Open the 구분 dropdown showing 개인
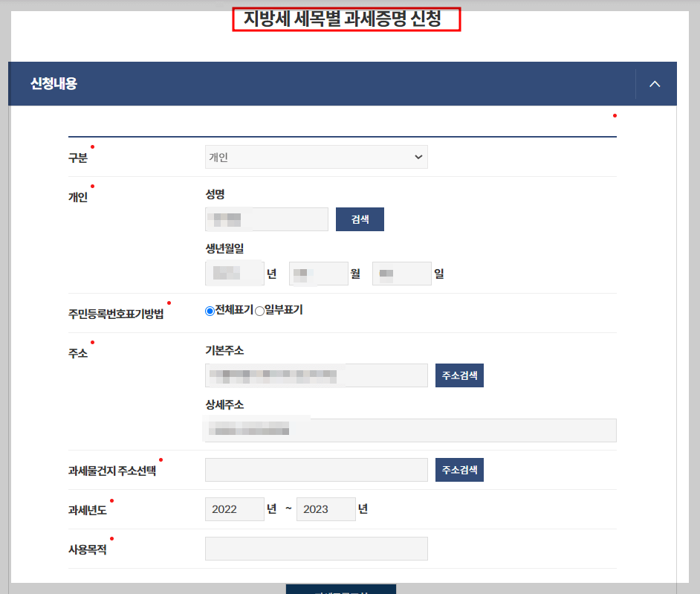700x594 pixels. (315, 157)
